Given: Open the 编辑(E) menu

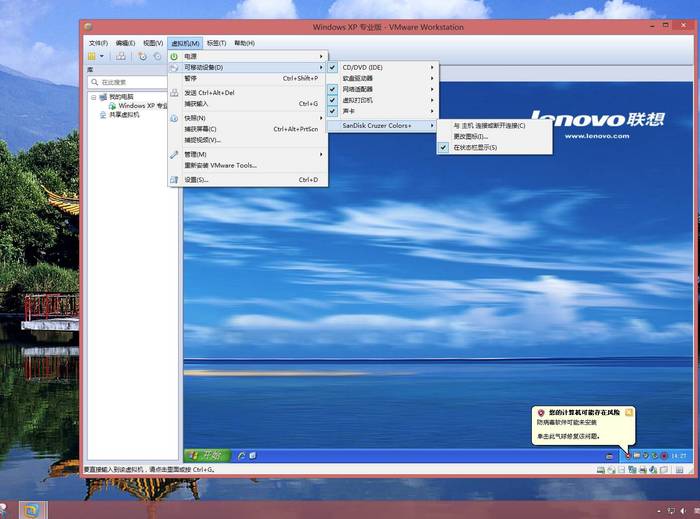Looking at the screenshot, I should click(x=125, y=43).
